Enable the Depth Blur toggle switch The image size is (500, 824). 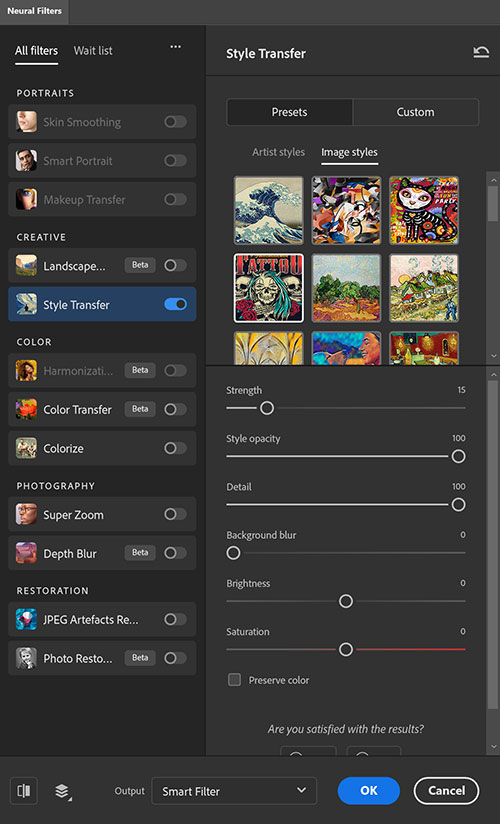(x=176, y=553)
